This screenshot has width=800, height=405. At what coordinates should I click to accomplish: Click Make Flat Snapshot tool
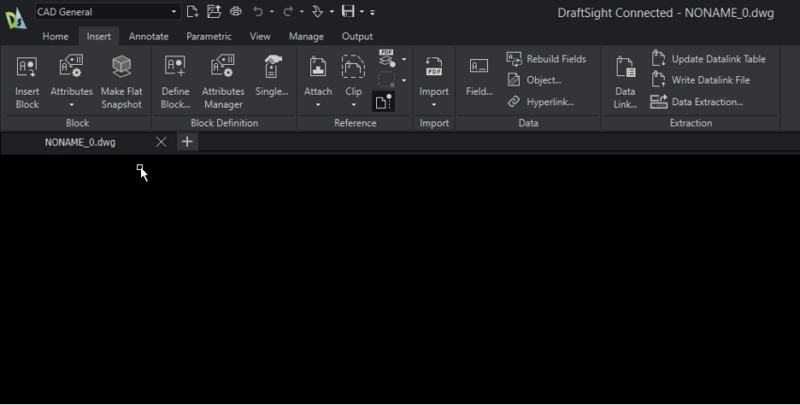click(121, 82)
